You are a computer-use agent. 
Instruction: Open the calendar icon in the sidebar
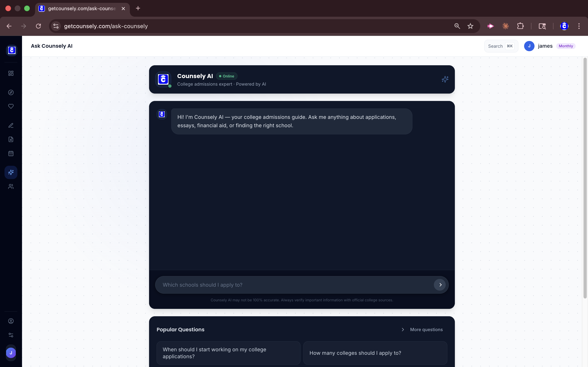[x=11, y=153]
